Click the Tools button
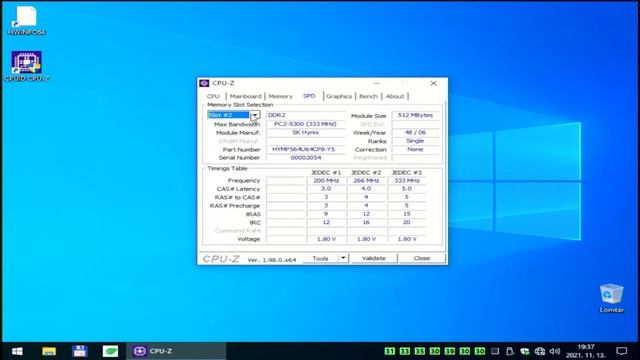The image size is (640, 360). pos(320,258)
